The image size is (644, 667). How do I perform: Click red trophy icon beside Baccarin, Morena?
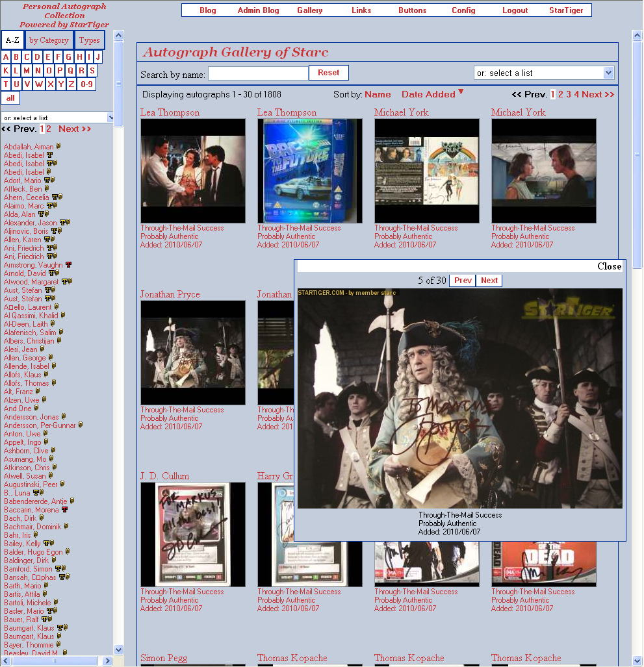pyautogui.click(x=65, y=509)
